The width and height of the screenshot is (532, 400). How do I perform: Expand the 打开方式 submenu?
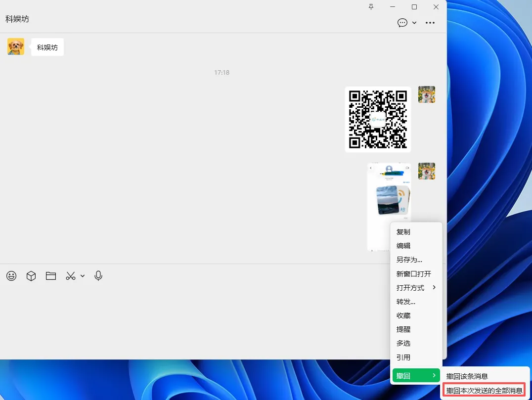[416, 288]
